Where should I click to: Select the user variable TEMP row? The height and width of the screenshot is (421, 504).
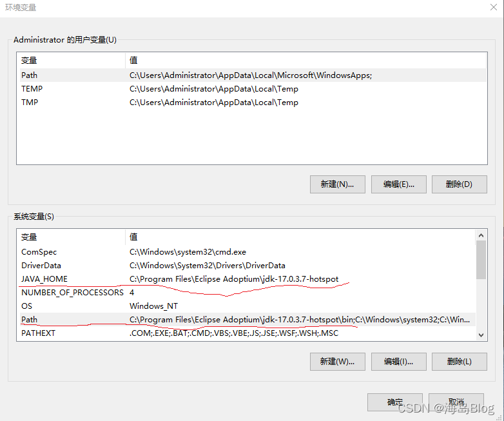(253, 89)
